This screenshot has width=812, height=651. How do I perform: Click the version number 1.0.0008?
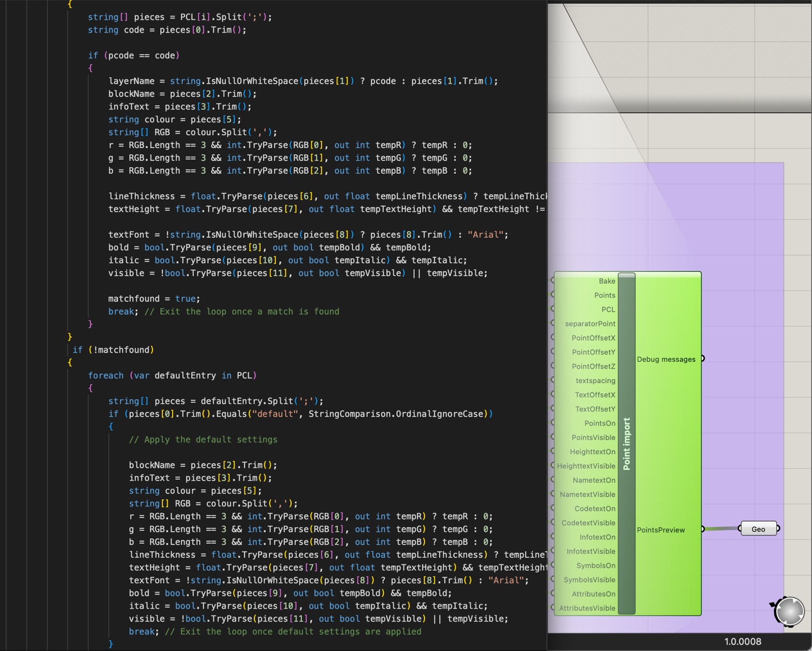(743, 642)
